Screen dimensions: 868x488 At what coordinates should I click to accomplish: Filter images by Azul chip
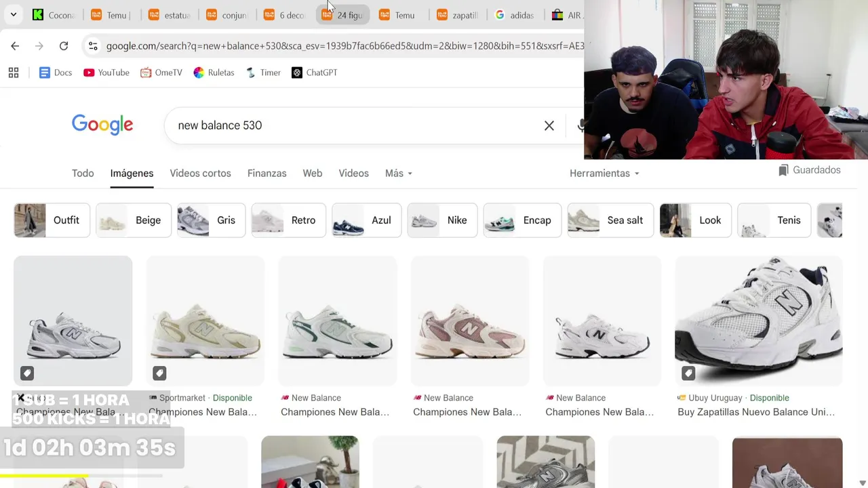pos(366,220)
